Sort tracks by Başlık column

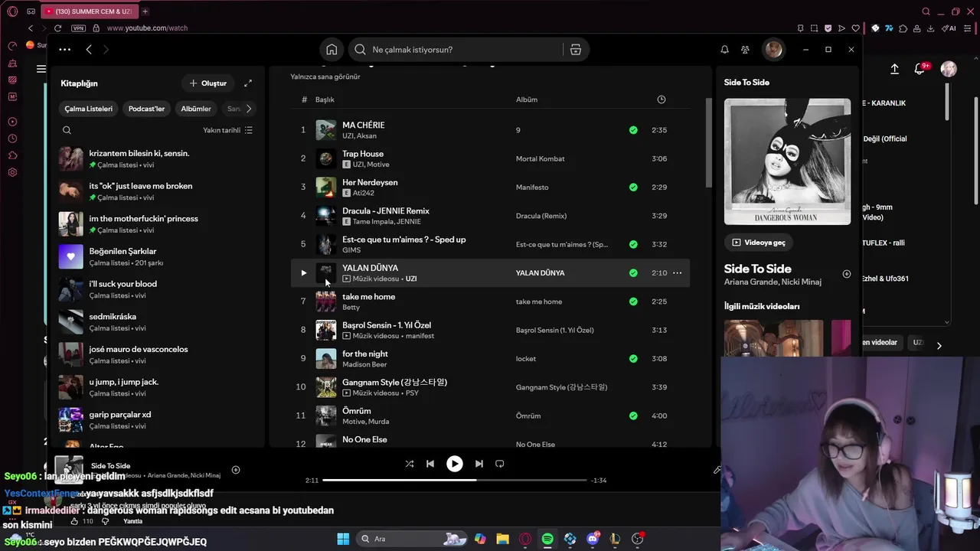(x=325, y=99)
